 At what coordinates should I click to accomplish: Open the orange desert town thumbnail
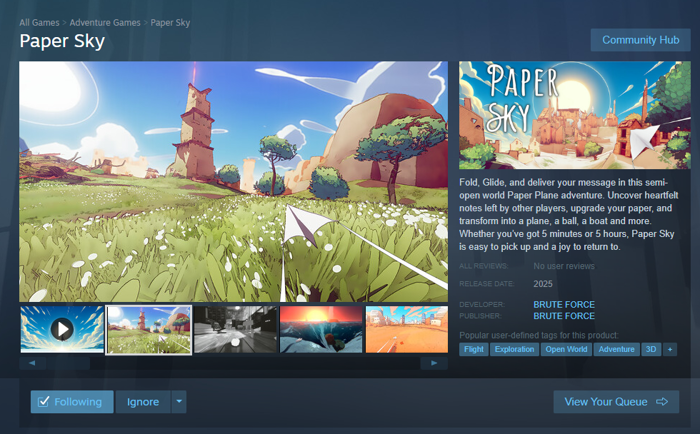[407, 330]
